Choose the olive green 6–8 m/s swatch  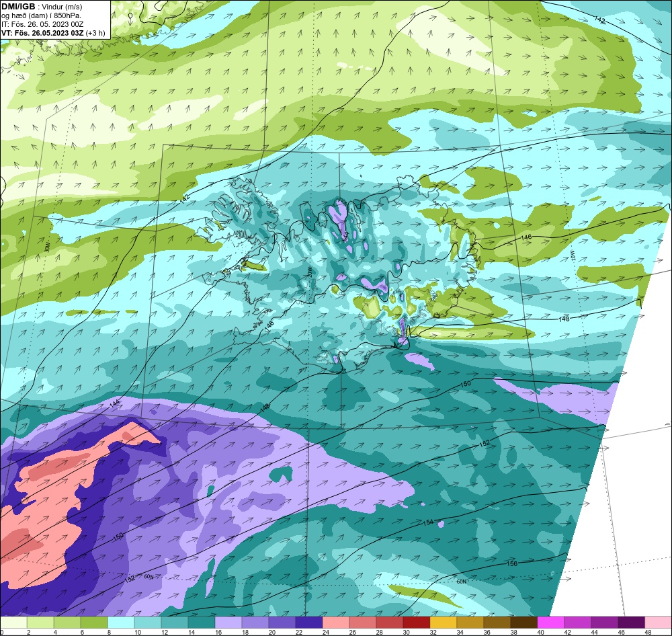click(94, 623)
